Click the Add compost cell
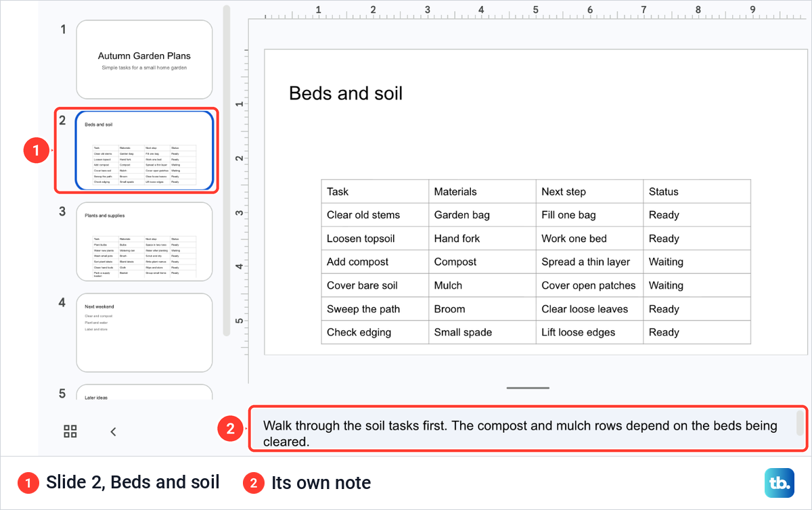The image size is (812, 510). tap(375, 262)
